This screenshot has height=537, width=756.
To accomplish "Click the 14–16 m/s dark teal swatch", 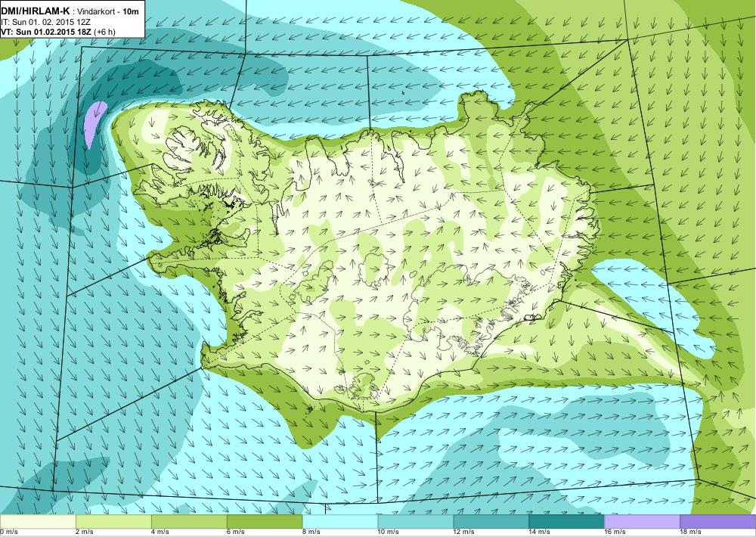I will pyautogui.click(x=566, y=522).
